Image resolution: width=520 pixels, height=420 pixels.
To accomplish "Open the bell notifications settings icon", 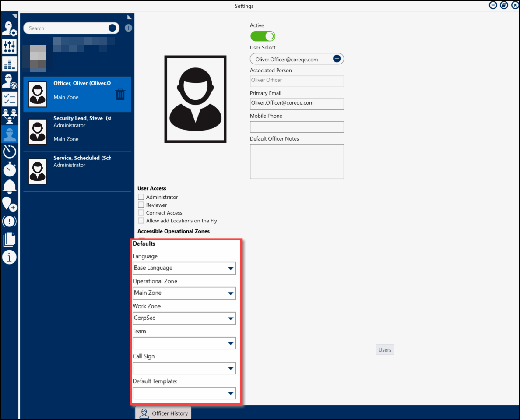I will [9, 186].
